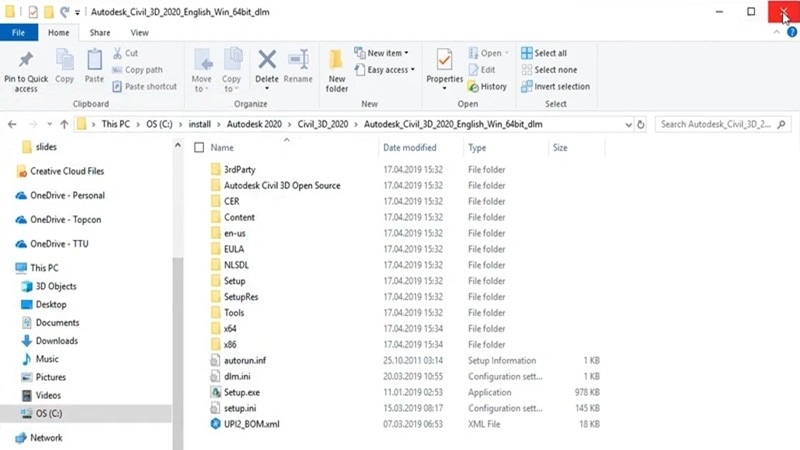Click Select none in ribbon
The width and height of the screenshot is (800, 450).
point(549,70)
